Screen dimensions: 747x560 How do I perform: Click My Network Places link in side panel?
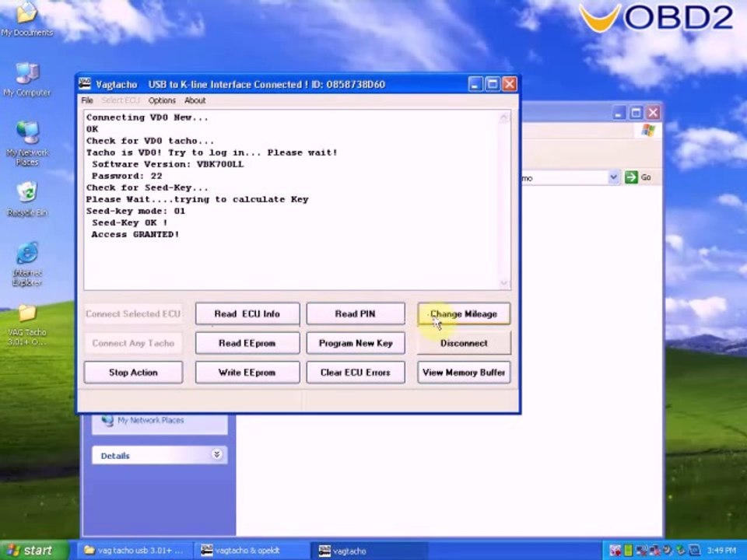click(150, 420)
